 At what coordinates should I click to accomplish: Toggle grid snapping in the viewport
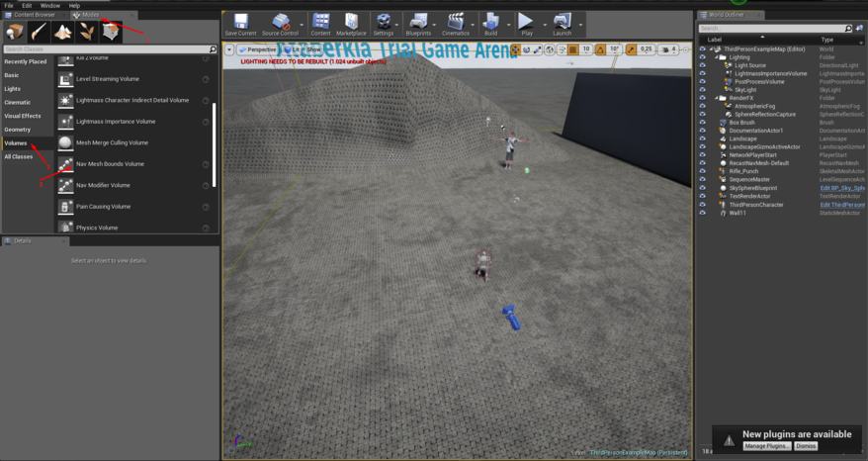(573, 49)
